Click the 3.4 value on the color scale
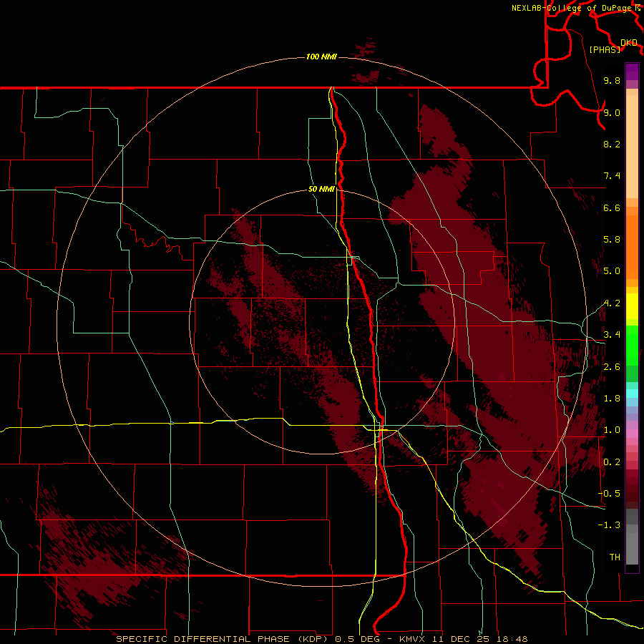 point(612,335)
